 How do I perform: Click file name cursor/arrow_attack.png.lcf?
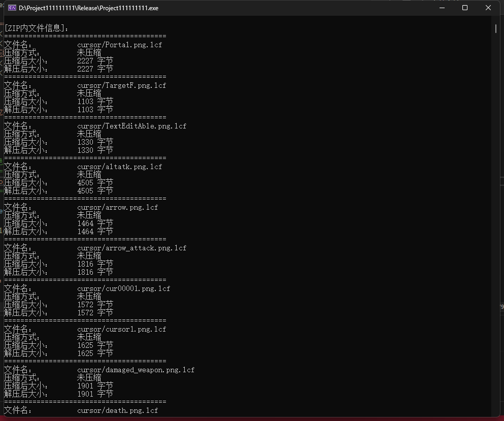(x=132, y=248)
